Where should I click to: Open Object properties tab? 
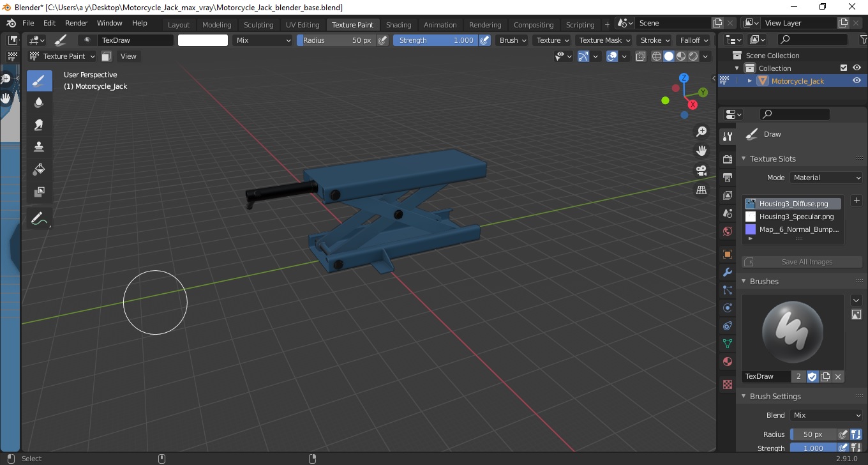tap(727, 254)
